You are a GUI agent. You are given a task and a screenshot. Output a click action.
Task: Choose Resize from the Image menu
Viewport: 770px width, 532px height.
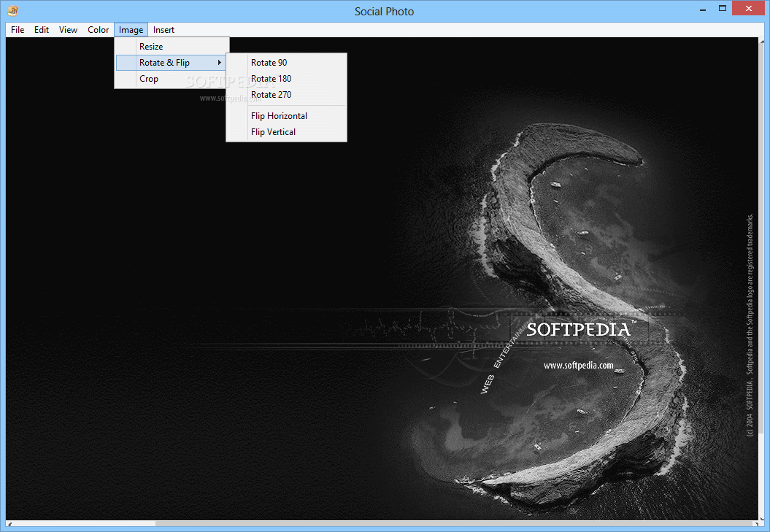172,47
